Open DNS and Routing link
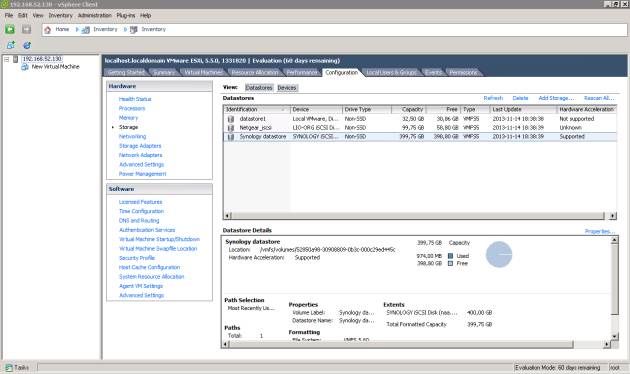Viewport: 630px width, 374px height. (x=139, y=221)
